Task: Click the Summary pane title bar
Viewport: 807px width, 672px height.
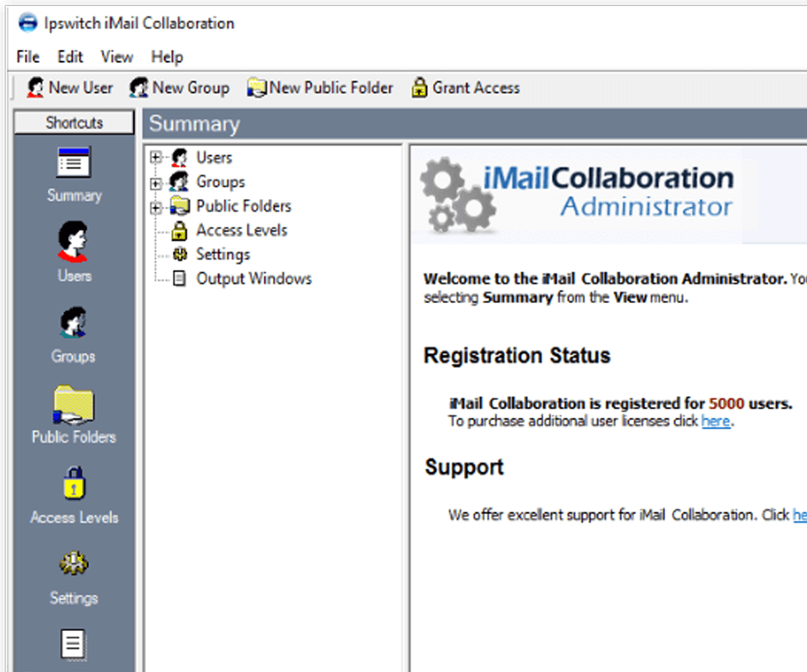Action: point(475,124)
